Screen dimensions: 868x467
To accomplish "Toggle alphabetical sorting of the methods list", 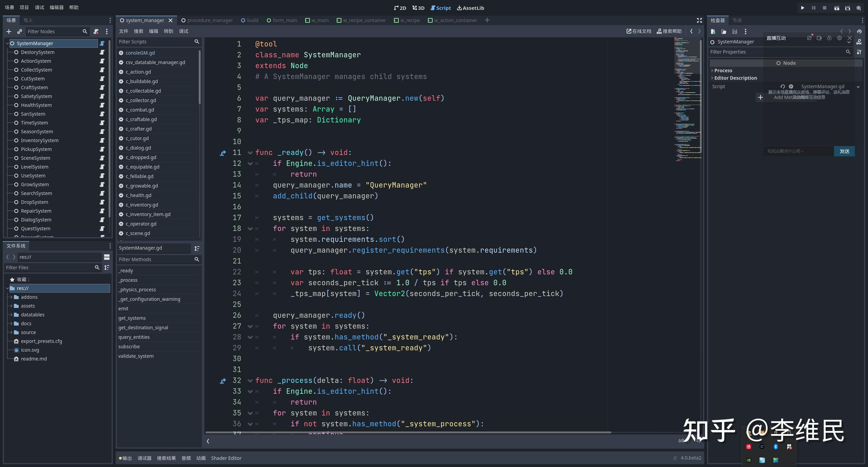I will [197, 248].
